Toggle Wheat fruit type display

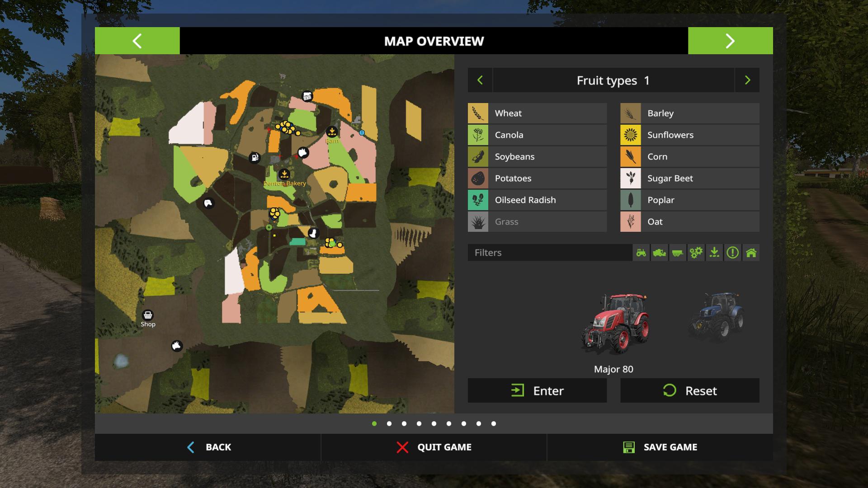(x=537, y=113)
